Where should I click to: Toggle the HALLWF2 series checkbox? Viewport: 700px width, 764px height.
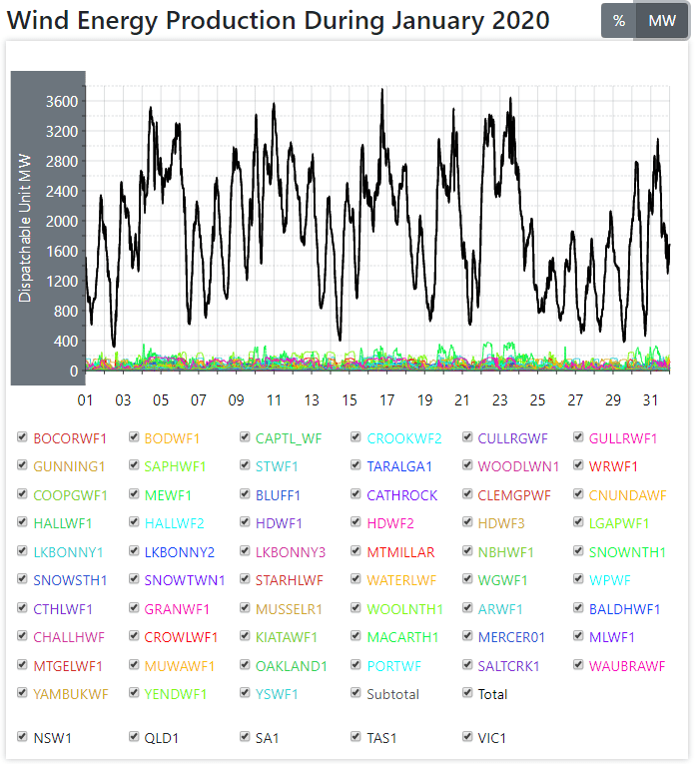(x=134, y=523)
